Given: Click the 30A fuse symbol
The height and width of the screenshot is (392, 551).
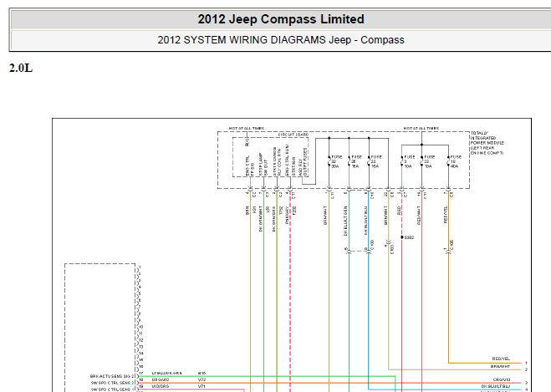Looking at the screenshot, I should pyautogui.click(x=329, y=162).
